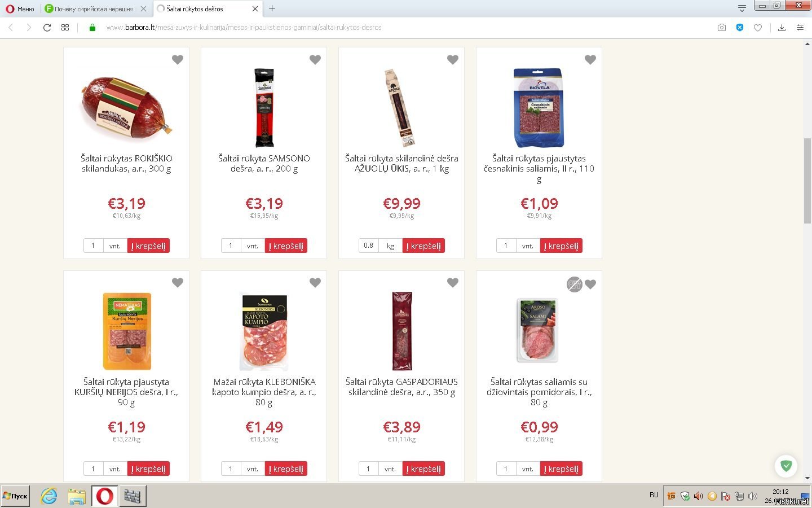Open Easy Setup sliders icon

[800, 27]
